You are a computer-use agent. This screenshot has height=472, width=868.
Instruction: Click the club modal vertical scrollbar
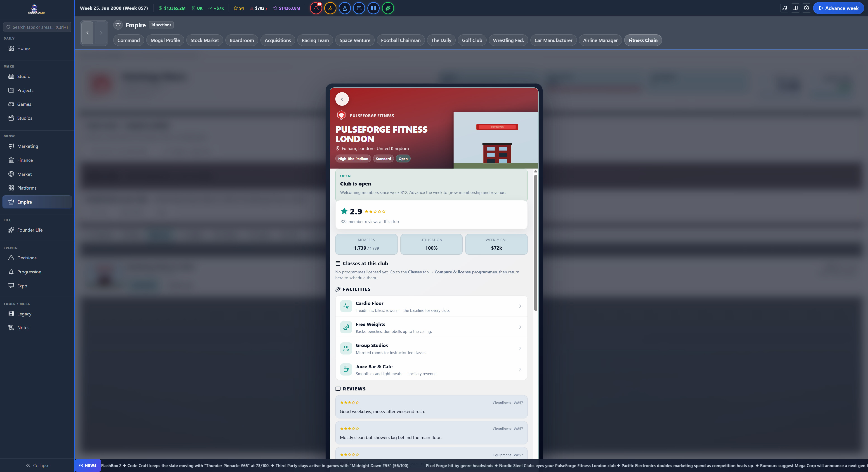click(535, 242)
